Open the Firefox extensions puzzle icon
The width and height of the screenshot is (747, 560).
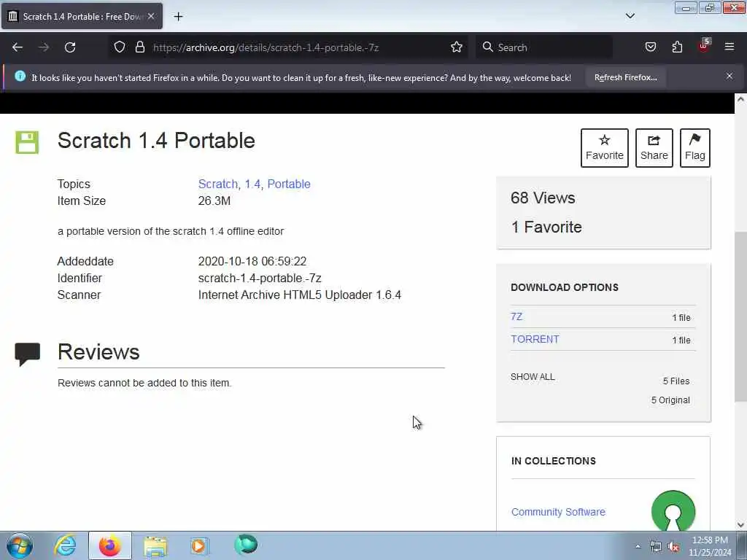coord(677,47)
